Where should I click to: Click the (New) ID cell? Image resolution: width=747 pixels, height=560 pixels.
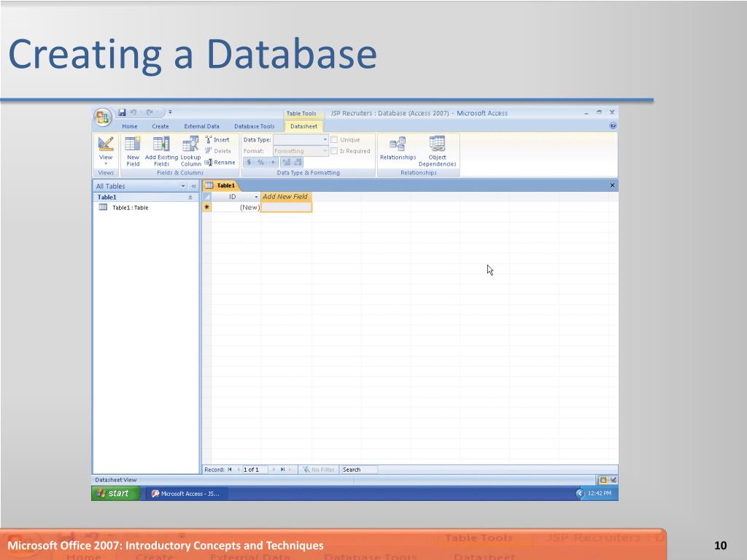(236, 207)
